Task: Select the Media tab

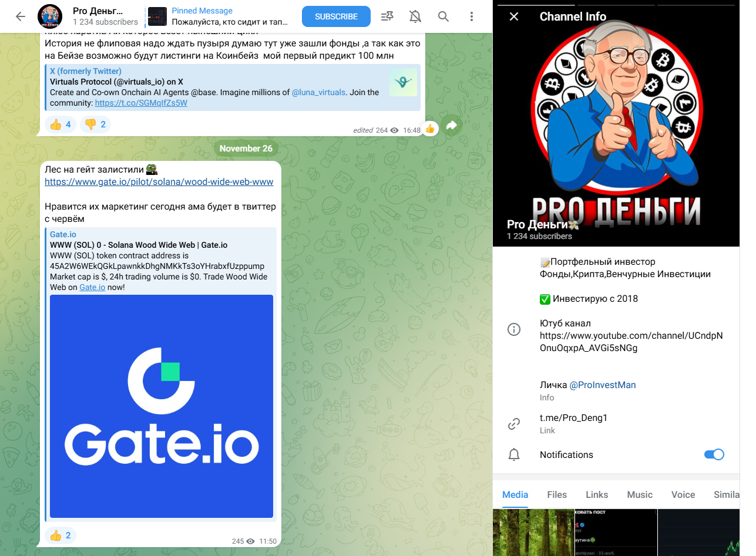Action: 515,495
